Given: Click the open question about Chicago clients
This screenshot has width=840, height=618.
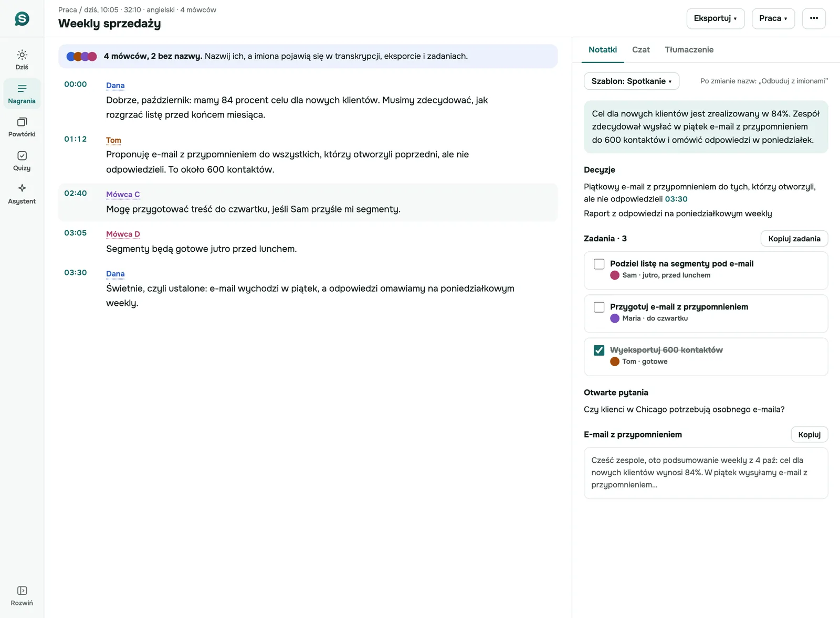Looking at the screenshot, I should click(x=684, y=410).
